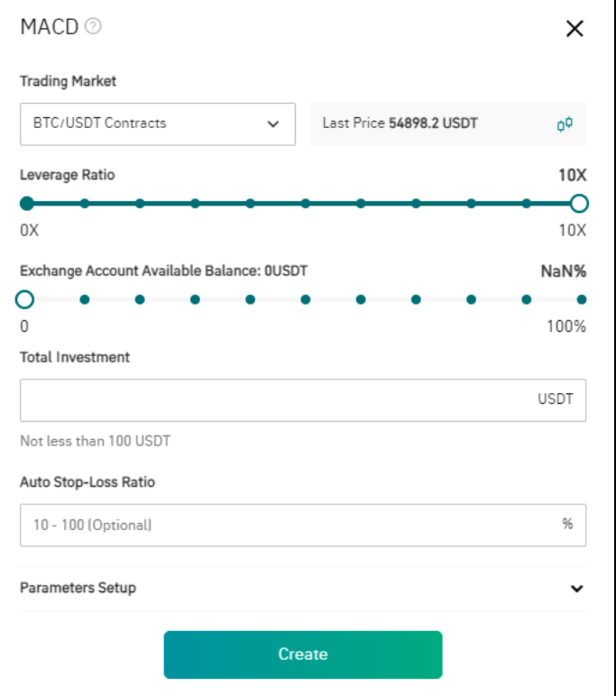
Task: Choose the second dot on the leverage slider
Action: tap(85, 204)
